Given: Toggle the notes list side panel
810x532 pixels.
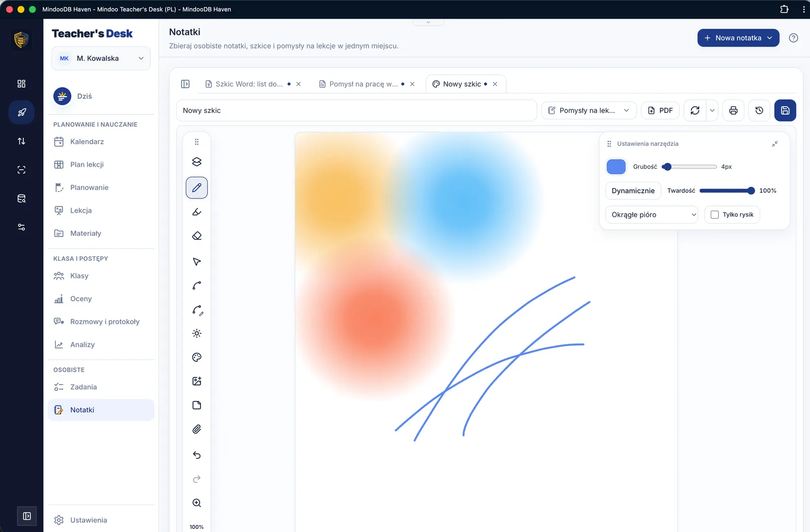Looking at the screenshot, I should click(x=185, y=84).
